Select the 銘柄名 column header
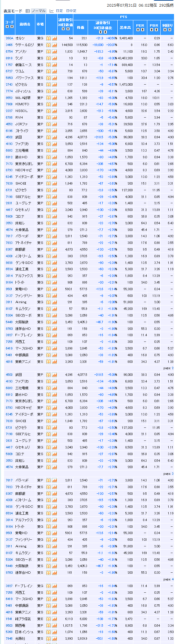This screenshot has width=176, height=644. click(25, 24)
